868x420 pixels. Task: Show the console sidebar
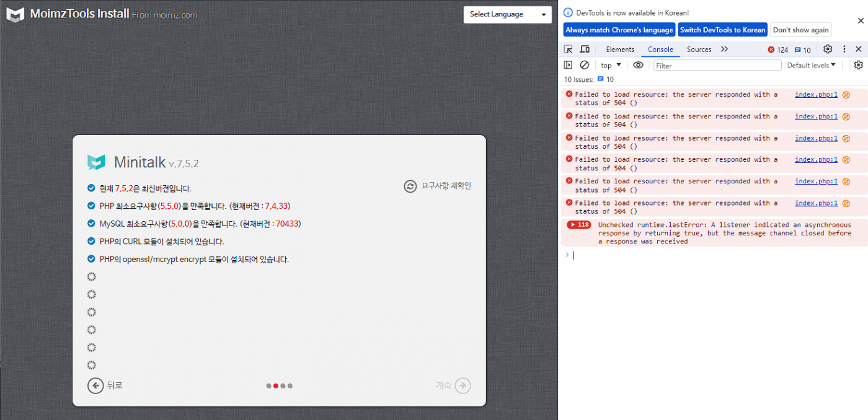568,65
